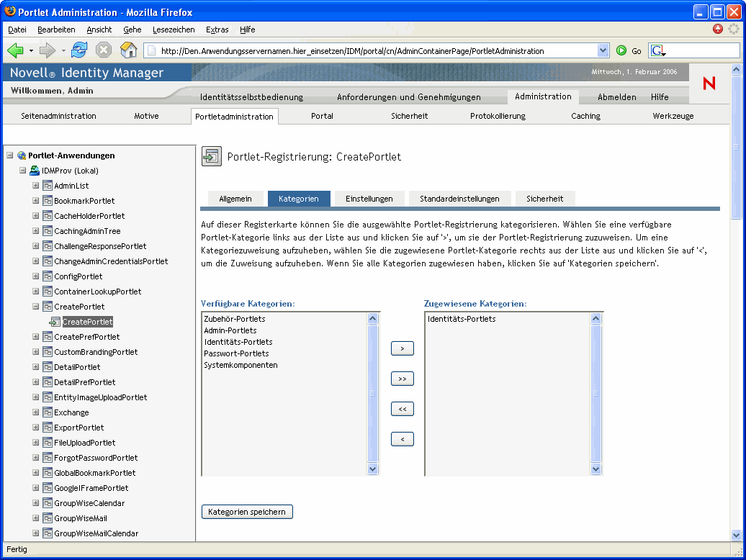Viewport: 746px width, 560px height.
Task: Click the Portlet-Registrierung header icon
Action: click(x=212, y=156)
